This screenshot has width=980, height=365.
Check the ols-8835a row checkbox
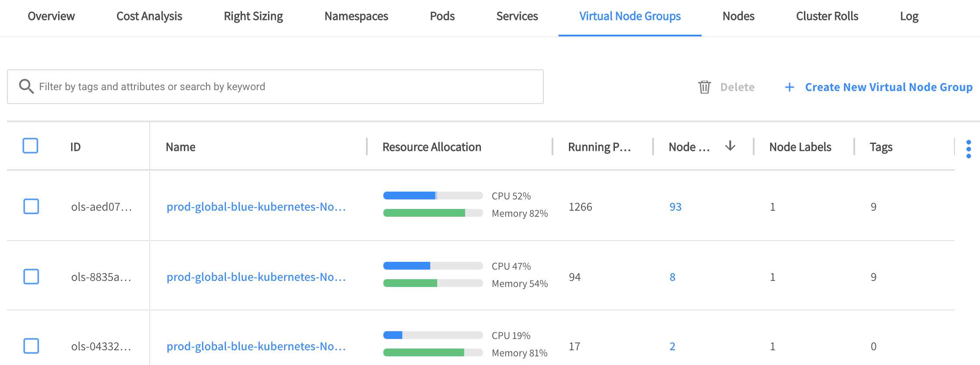click(31, 277)
